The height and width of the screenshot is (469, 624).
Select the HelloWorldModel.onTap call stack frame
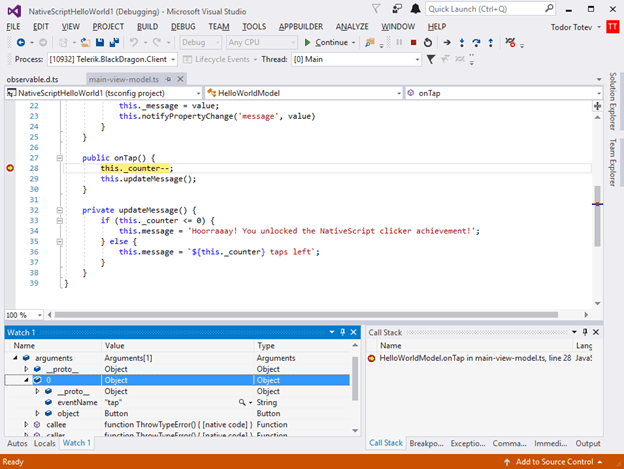coord(475,358)
